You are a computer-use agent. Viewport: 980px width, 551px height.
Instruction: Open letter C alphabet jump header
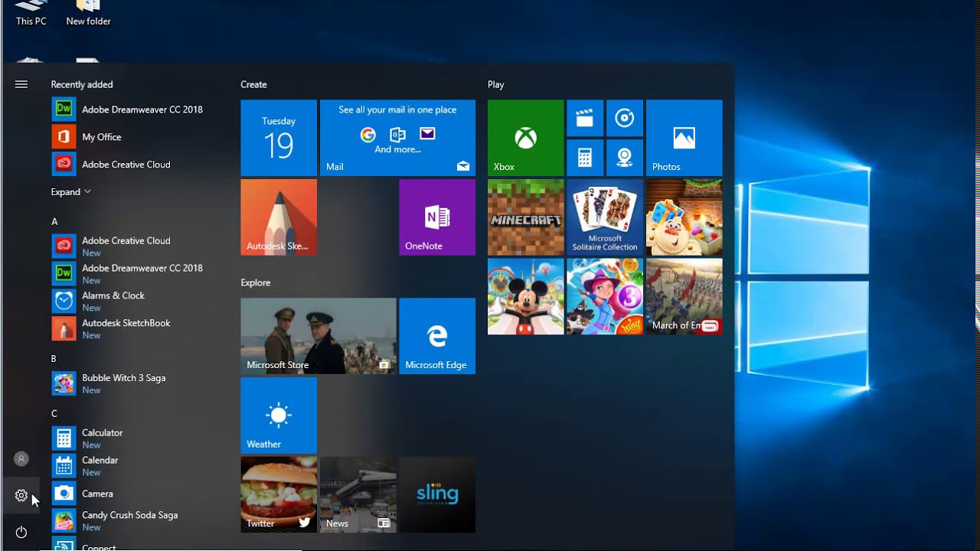[x=54, y=414]
